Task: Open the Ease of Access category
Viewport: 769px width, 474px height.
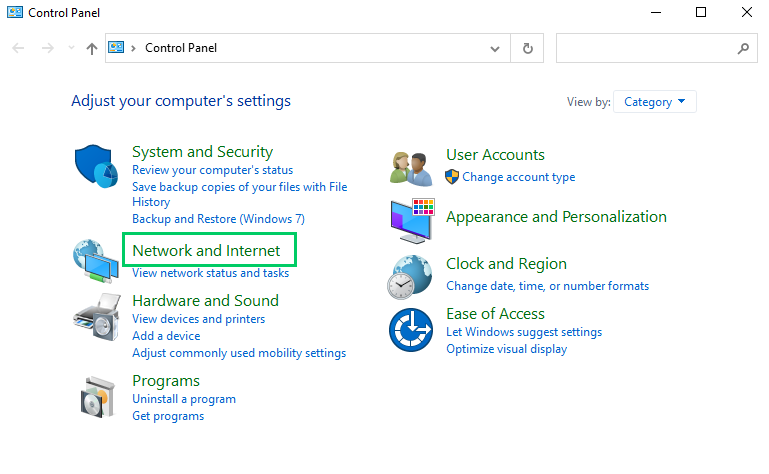Action: (495, 314)
